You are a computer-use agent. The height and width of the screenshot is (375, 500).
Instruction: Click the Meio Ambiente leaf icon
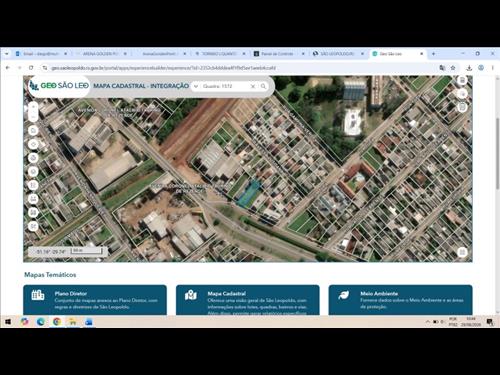[x=343, y=295]
